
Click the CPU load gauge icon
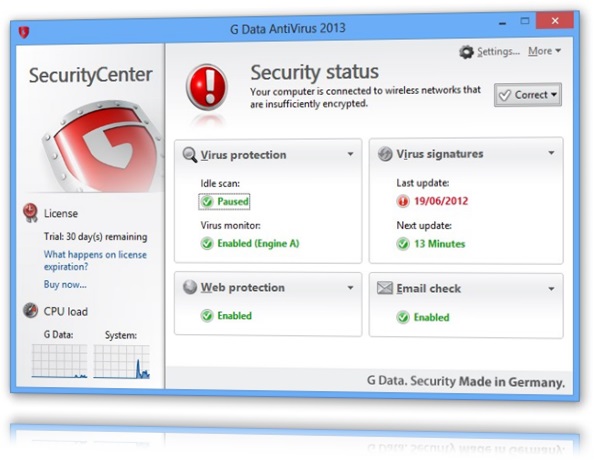[30, 311]
